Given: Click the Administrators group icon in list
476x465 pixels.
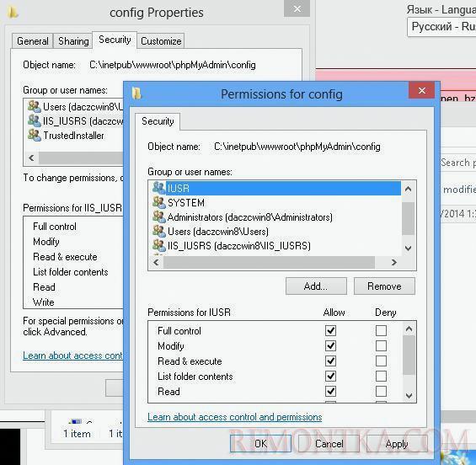Looking at the screenshot, I should point(158,216).
